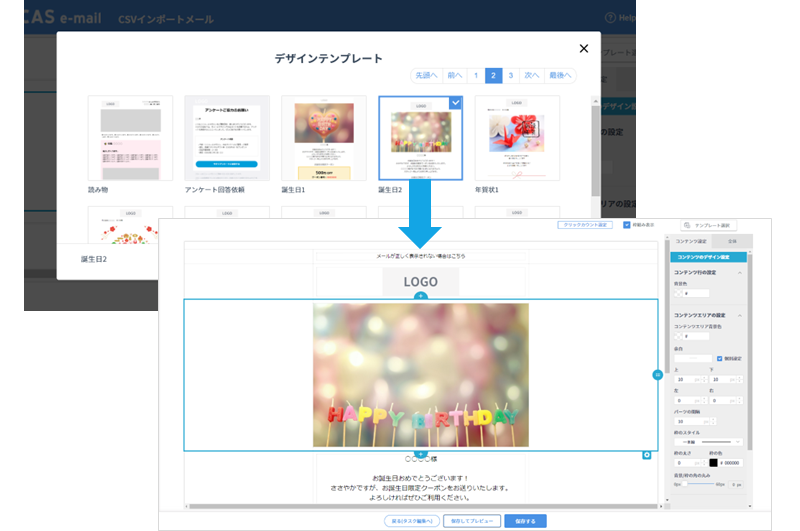Click the square settings icon at block corner

[646, 455]
